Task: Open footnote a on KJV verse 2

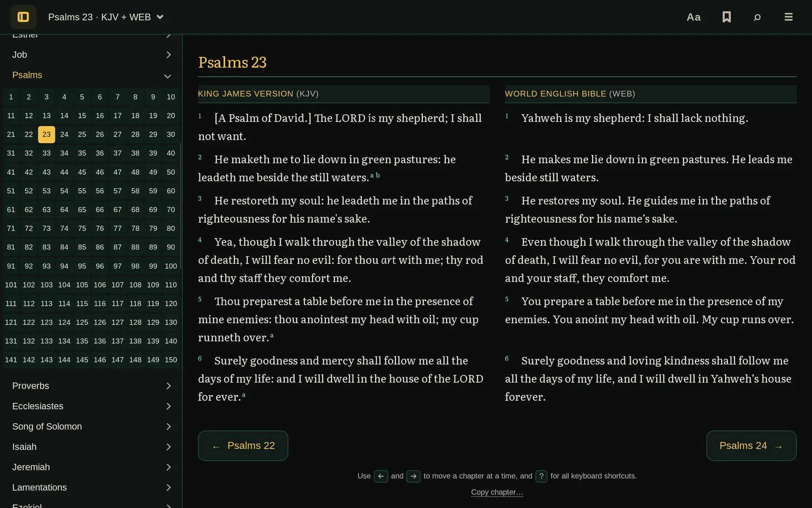Action: (x=372, y=175)
